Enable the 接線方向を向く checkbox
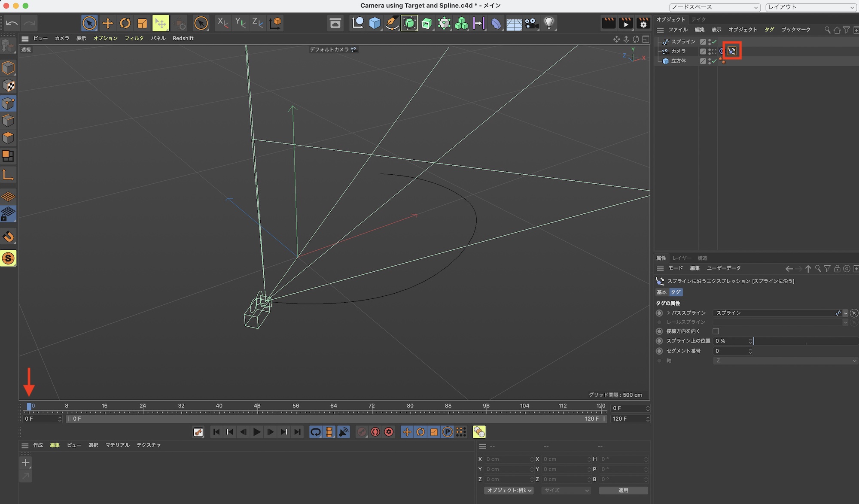 click(716, 331)
